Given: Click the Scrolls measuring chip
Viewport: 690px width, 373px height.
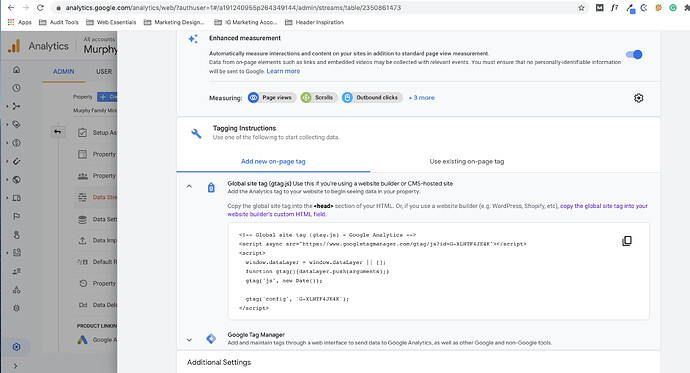Looking at the screenshot, I should click(x=318, y=98).
